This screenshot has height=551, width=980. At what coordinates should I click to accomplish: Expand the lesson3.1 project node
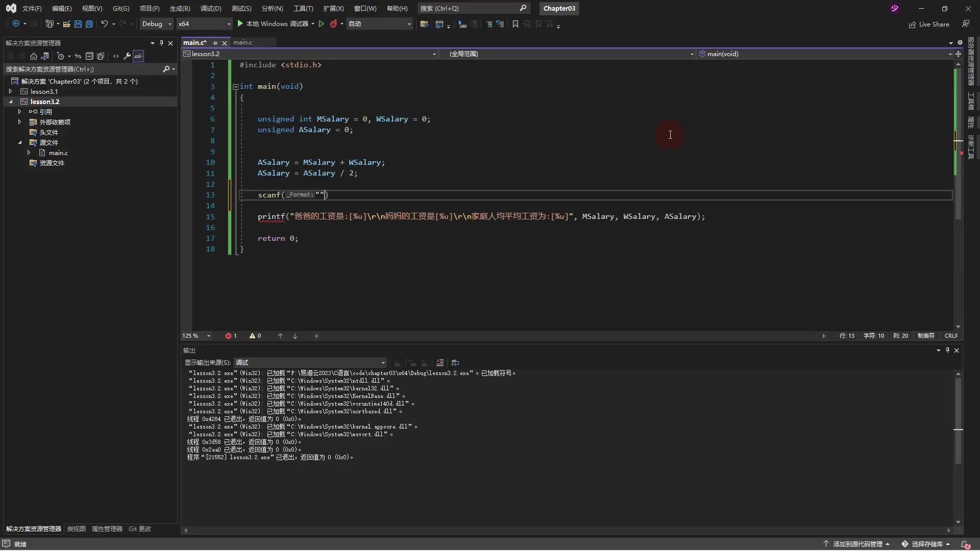point(10,91)
